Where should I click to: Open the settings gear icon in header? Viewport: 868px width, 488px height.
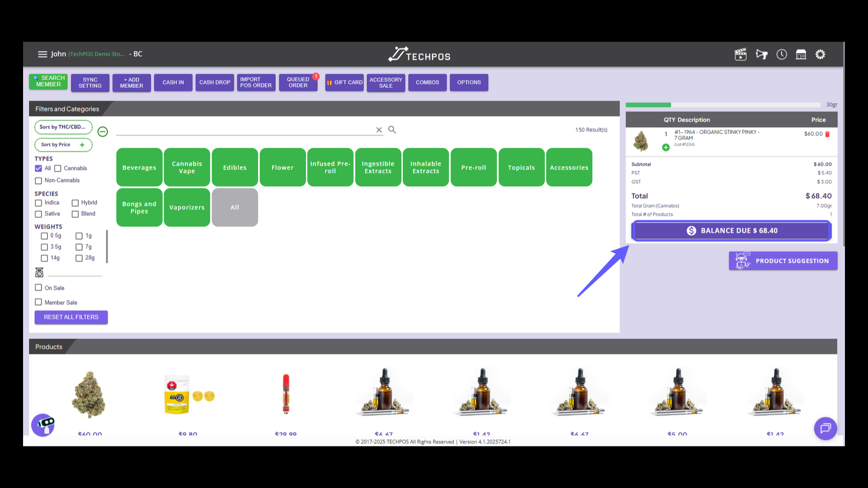pos(820,55)
